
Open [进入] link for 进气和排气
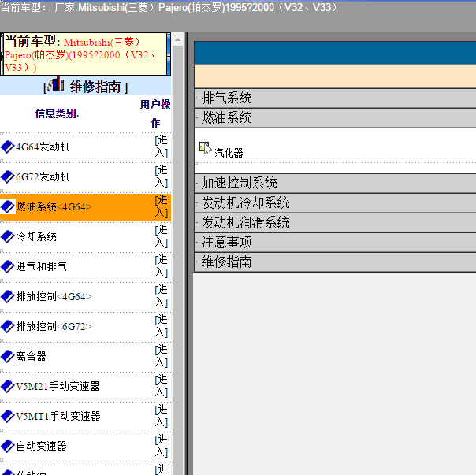click(x=162, y=266)
